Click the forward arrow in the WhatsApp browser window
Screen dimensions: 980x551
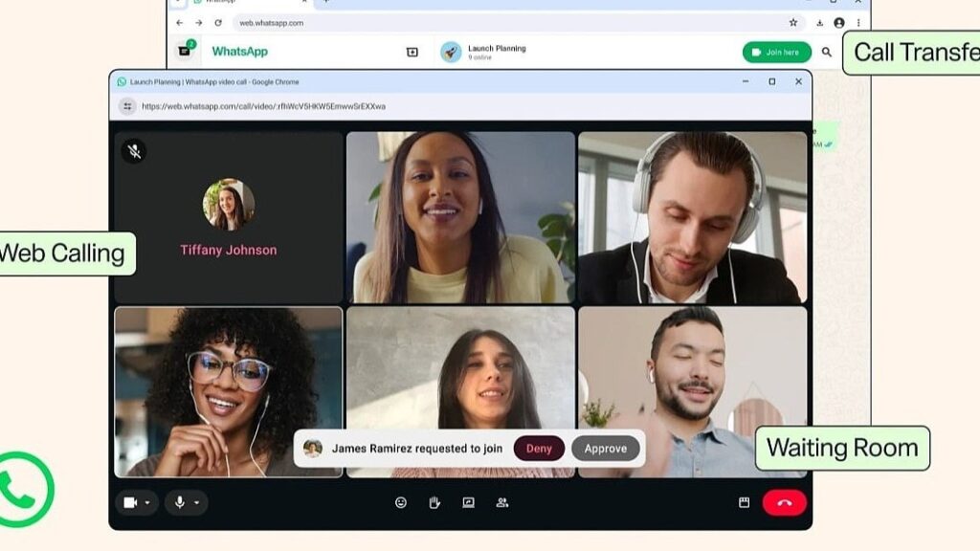pyautogui.click(x=199, y=23)
